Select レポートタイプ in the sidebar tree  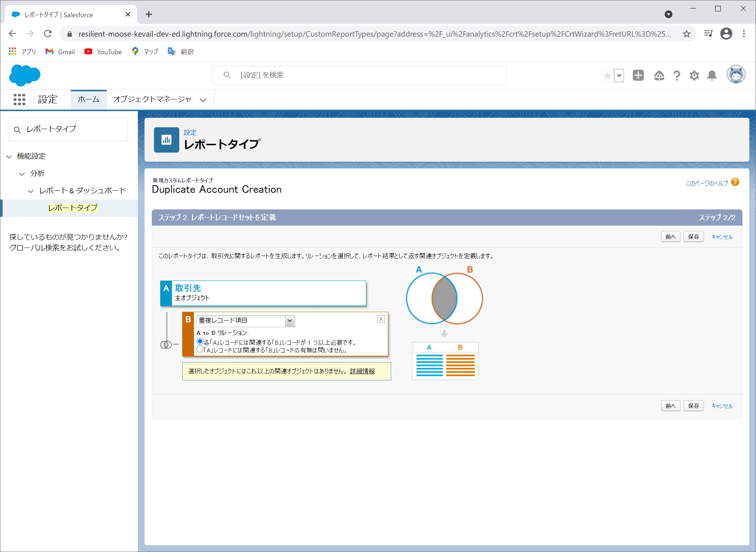73,208
